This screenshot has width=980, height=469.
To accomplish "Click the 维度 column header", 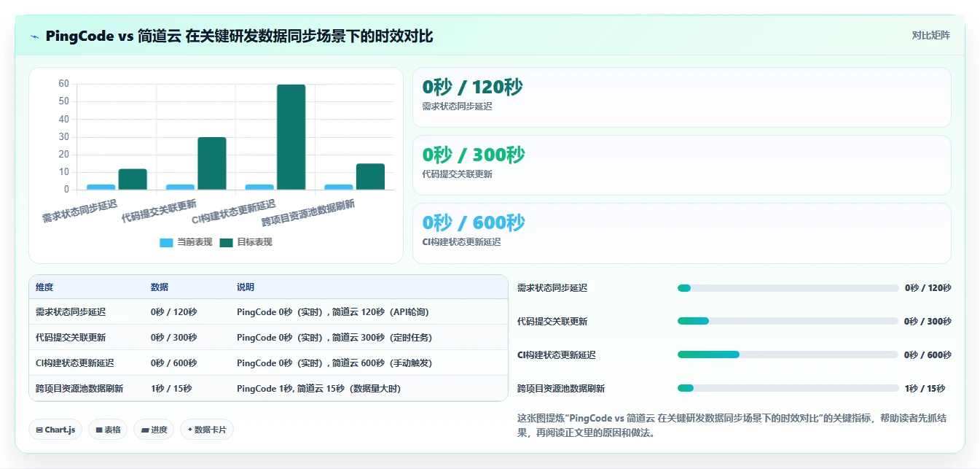I will click(x=44, y=287).
